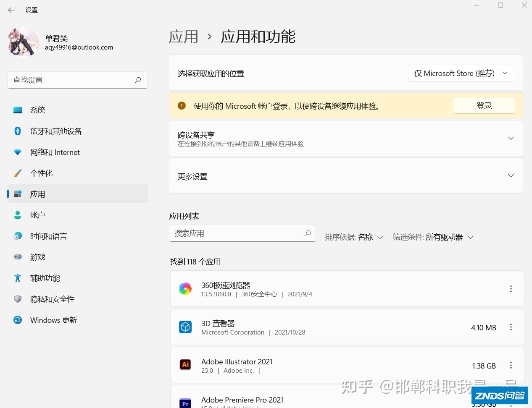Image resolution: width=532 pixels, height=408 pixels.
Task: Click the magnifier in the 搜索应用 box
Action: click(x=308, y=233)
